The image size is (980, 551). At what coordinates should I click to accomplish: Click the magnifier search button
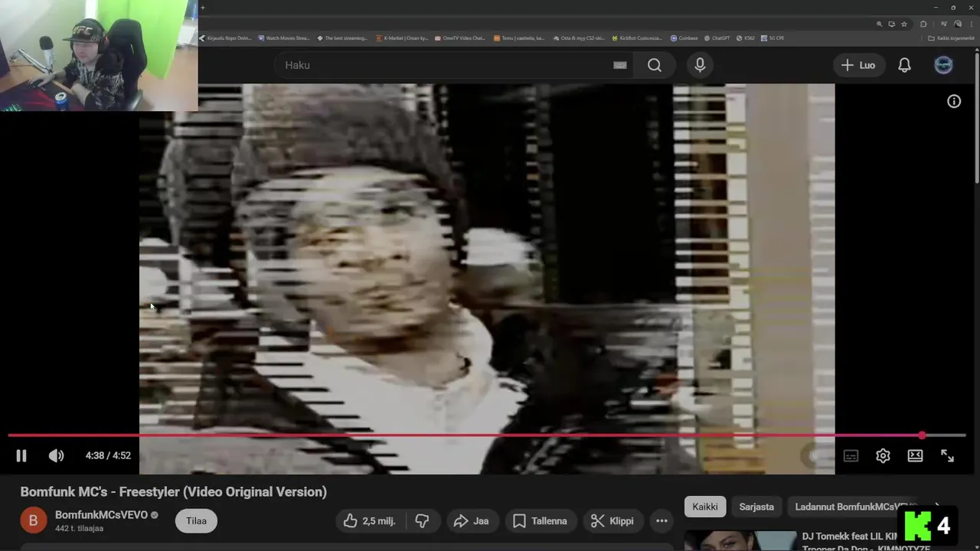tap(655, 65)
